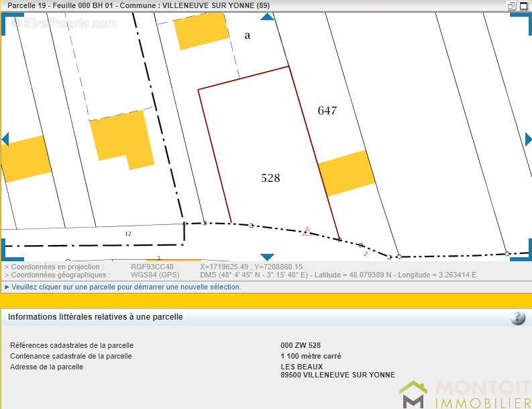This screenshot has height=409, width=532.
Task: Pan the map south with the bottom arrow
Action: tap(268, 257)
